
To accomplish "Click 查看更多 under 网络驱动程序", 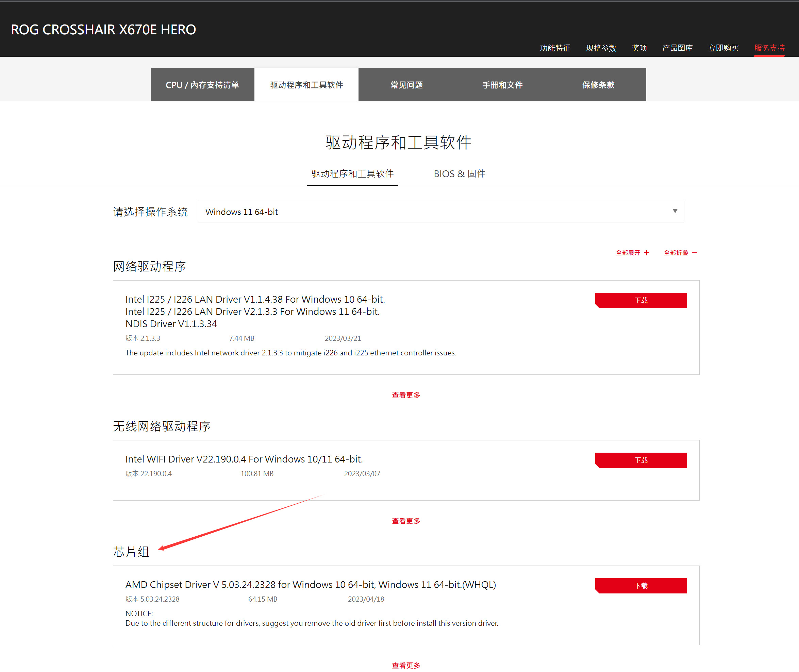I will (406, 396).
